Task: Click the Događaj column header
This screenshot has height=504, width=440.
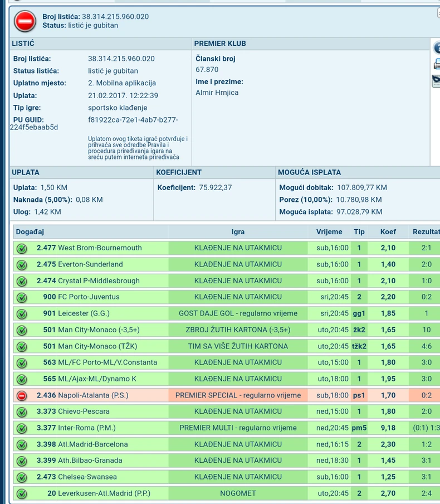Action: click(x=30, y=232)
